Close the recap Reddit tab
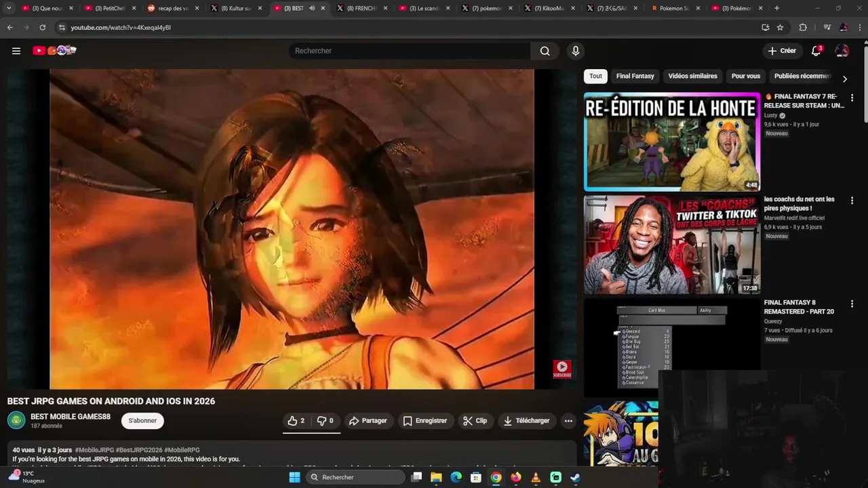Image resolution: width=868 pixels, height=488 pixels. 197,8
